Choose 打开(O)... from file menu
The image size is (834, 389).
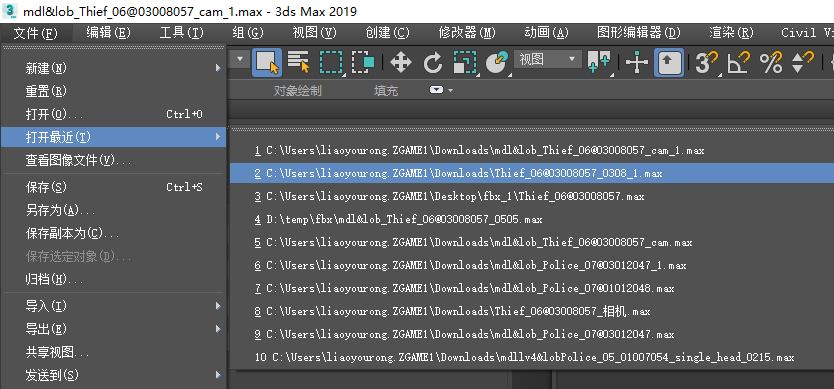pyautogui.click(x=113, y=114)
